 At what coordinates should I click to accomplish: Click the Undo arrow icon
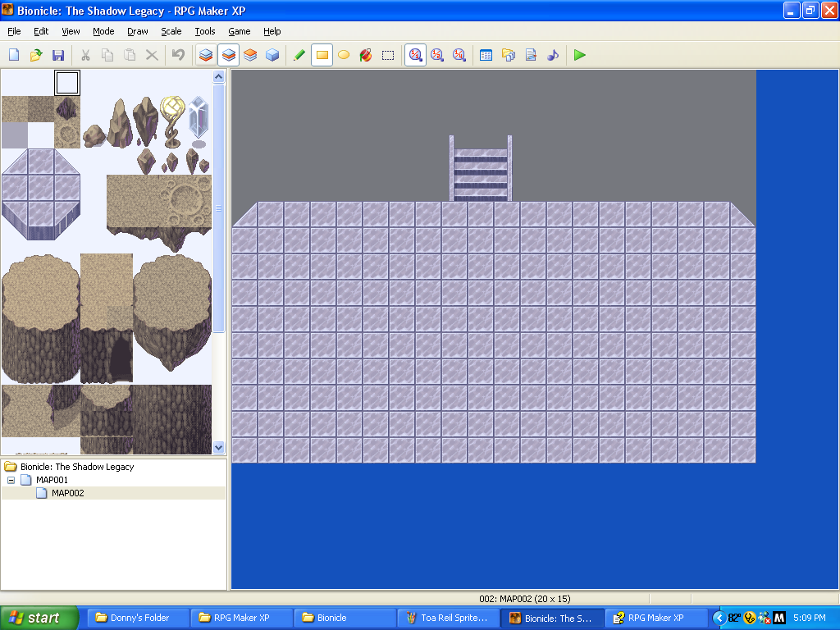(x=178, y=55)
